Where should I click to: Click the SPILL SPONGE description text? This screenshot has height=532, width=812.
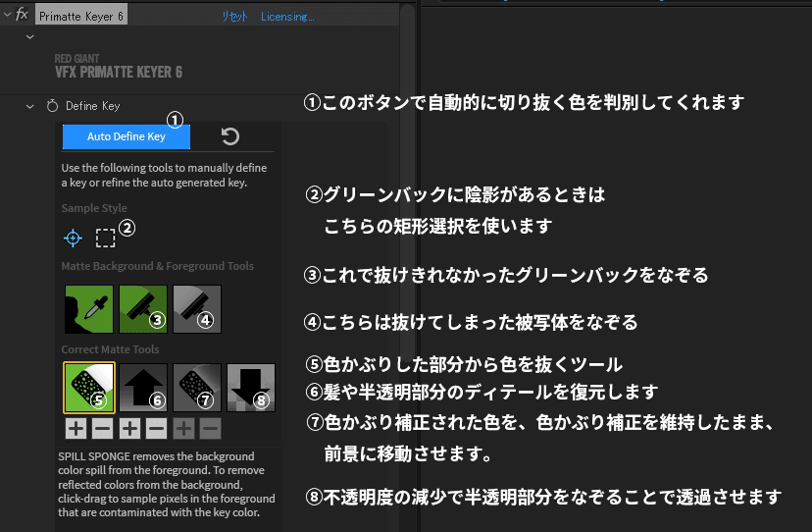pyautogui.click(x=167, y=484)
